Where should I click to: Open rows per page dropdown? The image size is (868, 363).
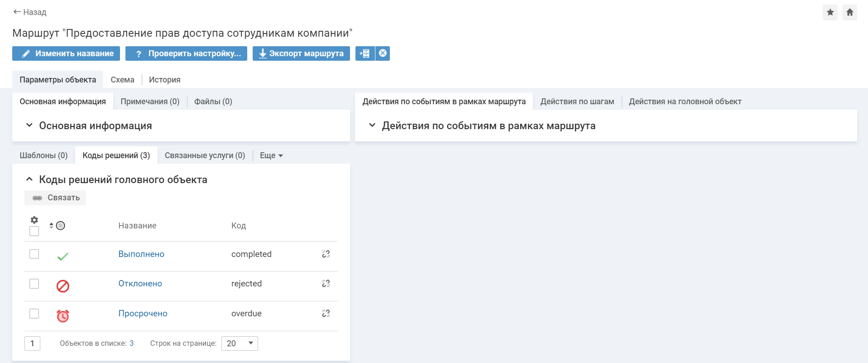[x=240, y=344]
